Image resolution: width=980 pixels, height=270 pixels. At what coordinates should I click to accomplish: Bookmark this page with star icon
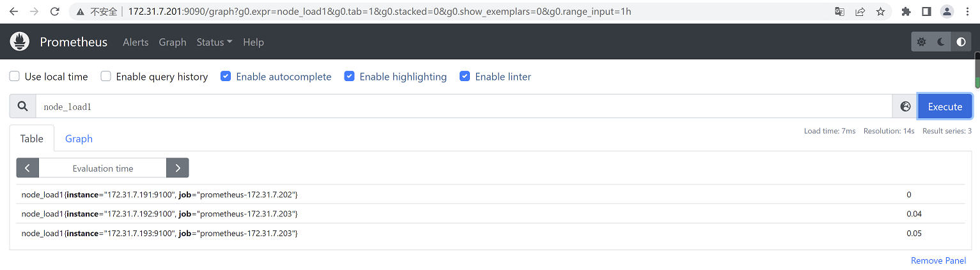pos(880,11)
